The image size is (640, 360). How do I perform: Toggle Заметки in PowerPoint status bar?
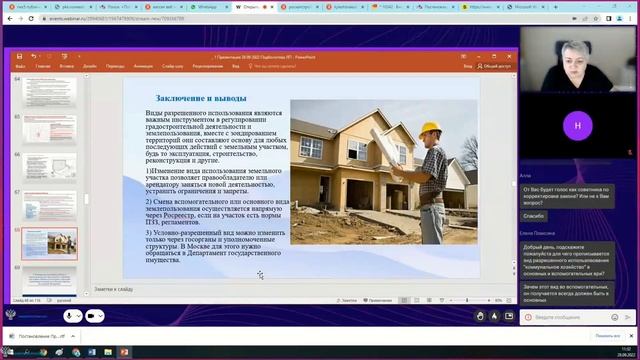pyautogui.click(x=347, y=300)
